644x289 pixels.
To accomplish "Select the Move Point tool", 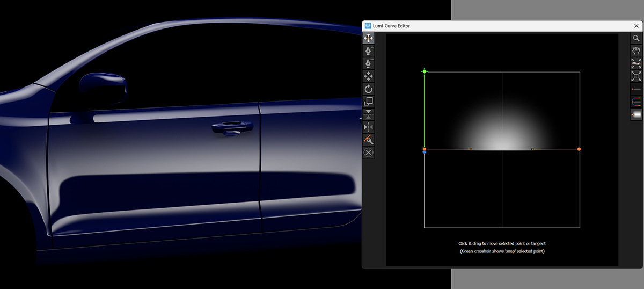I will click(369, 38).
